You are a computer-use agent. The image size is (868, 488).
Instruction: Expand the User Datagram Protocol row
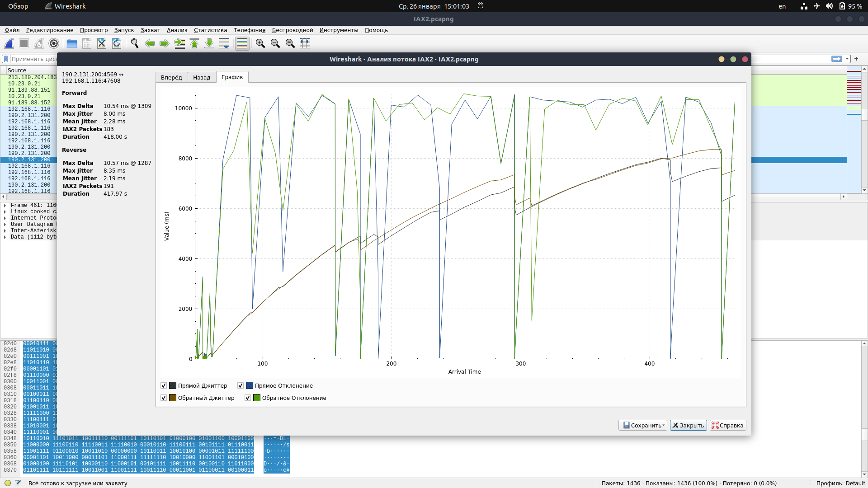(5, 224)
